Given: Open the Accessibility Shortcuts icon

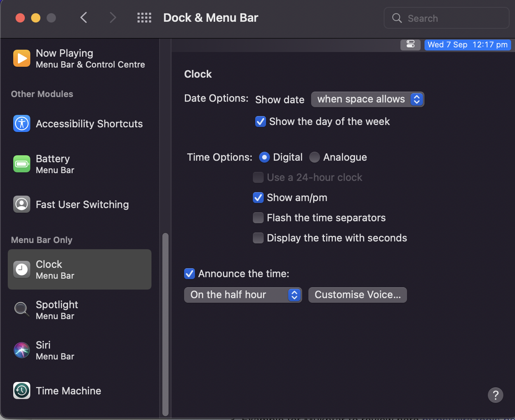Looking at the screenshot, I should click(x=22, y=123).
